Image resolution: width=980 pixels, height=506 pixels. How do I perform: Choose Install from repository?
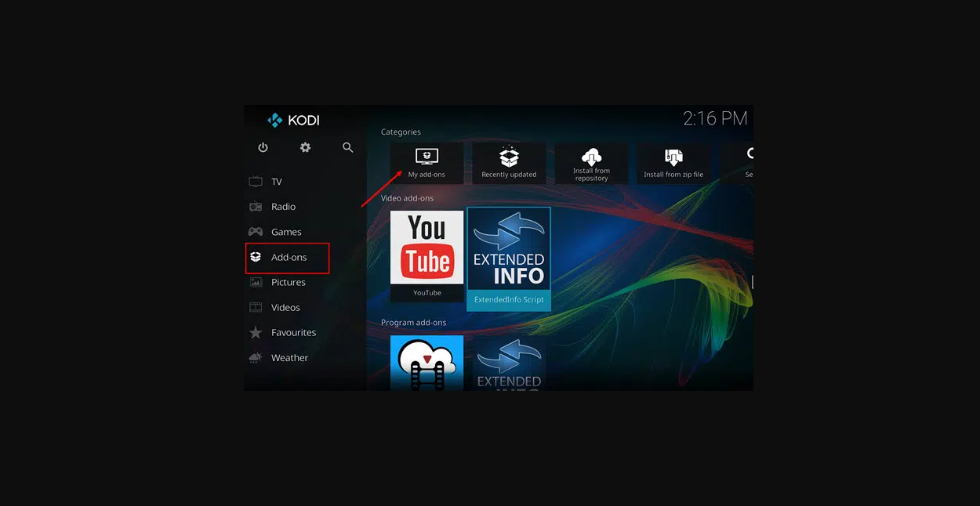591,163
